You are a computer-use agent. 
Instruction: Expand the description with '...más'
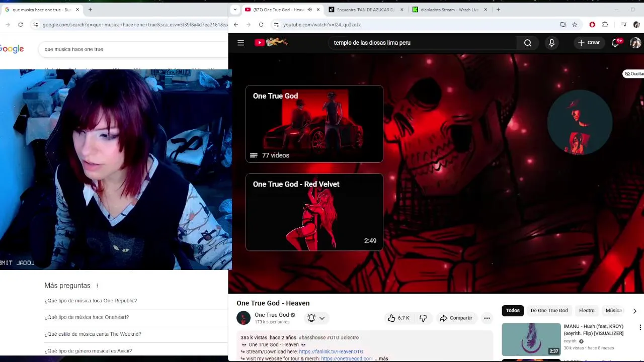381,358
